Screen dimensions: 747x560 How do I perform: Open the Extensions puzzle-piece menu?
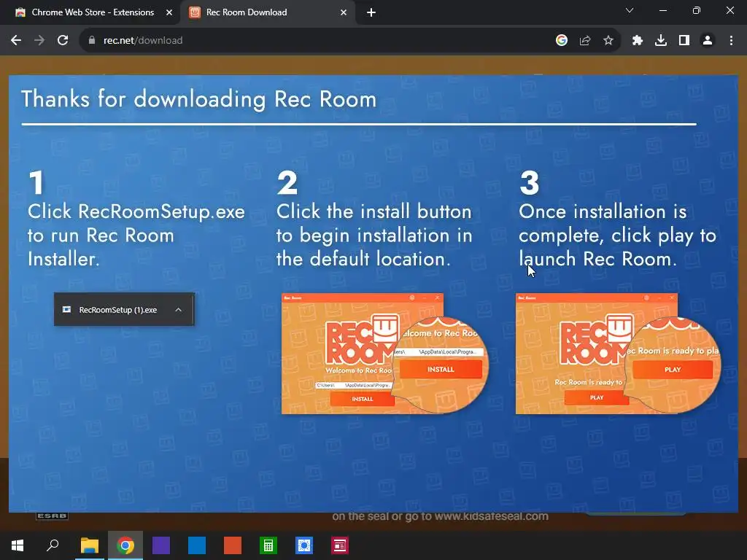(638, 41)
